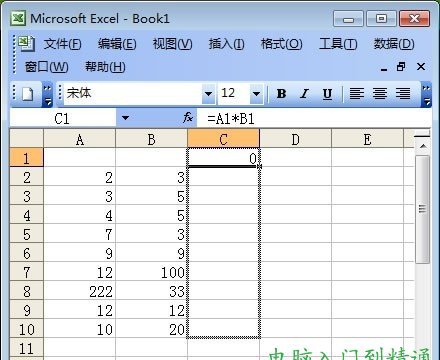
Task: Click cell A2 containing 2
Action: (79, 177)
